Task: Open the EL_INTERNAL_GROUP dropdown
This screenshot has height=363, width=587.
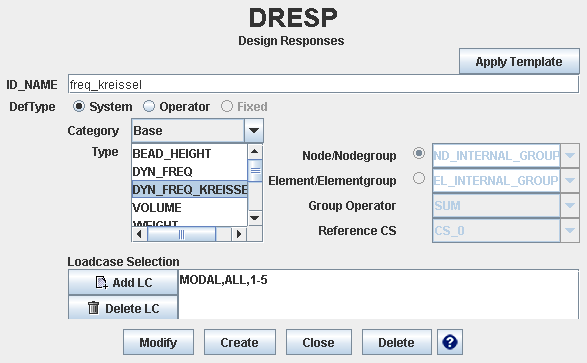Action: point(570,180)
